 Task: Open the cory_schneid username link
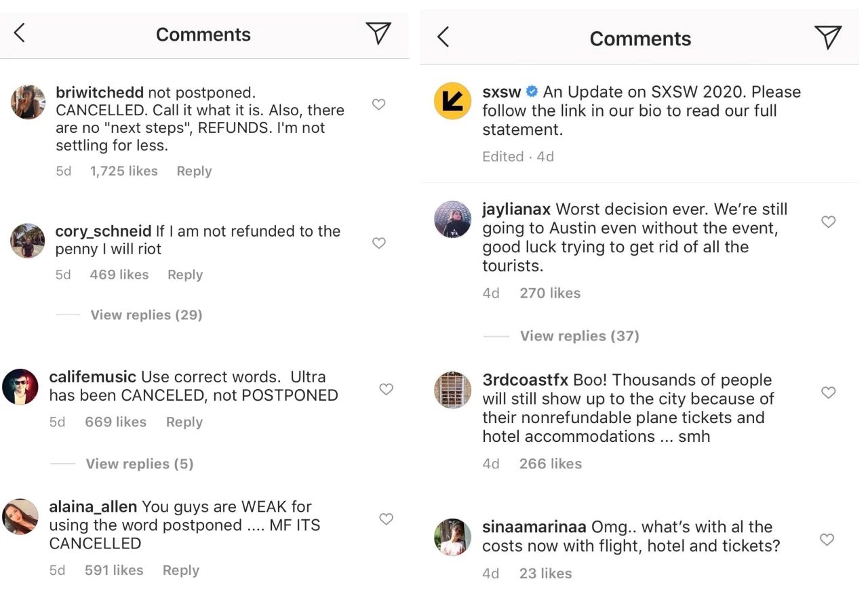[103, 231]
